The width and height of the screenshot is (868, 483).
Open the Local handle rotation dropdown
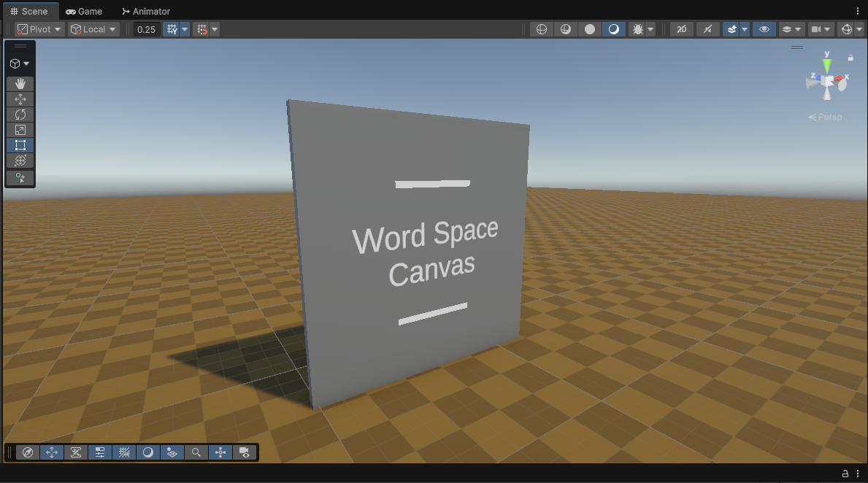93,29
